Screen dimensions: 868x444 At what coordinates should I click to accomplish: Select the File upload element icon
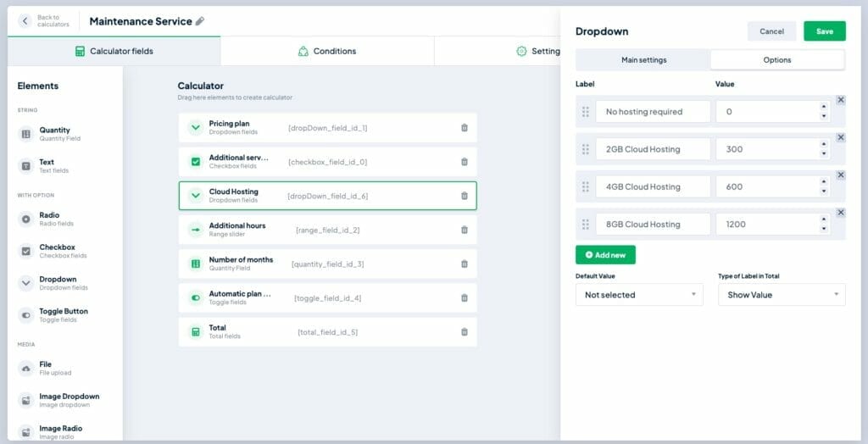tap(25, 368)
